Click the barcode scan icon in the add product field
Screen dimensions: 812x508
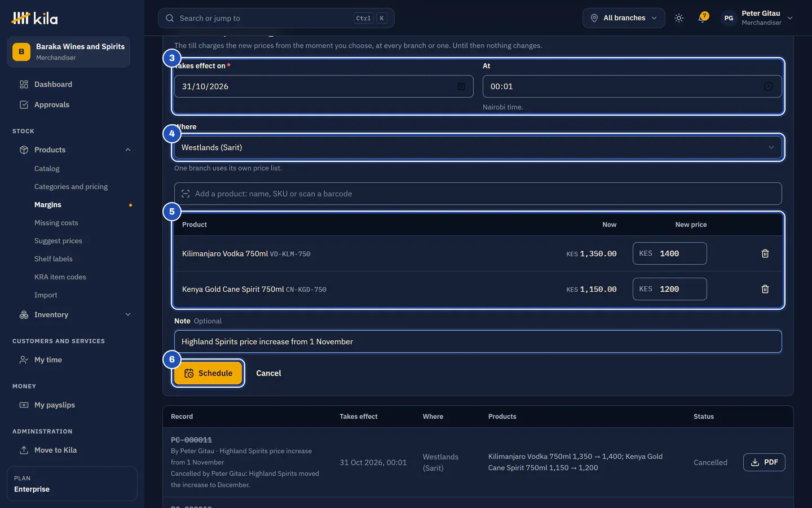click(x=186, y=194)
